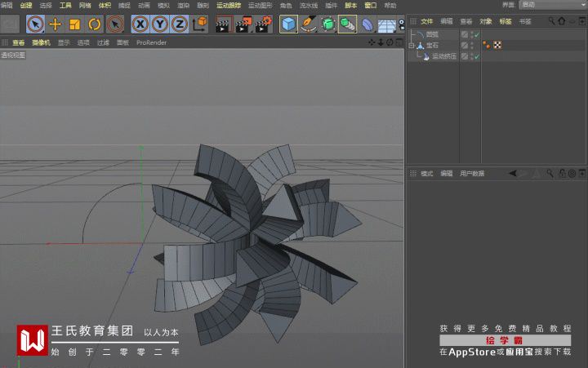
Task: Click the Floor environment object icon
Action: tap(387, 24)
